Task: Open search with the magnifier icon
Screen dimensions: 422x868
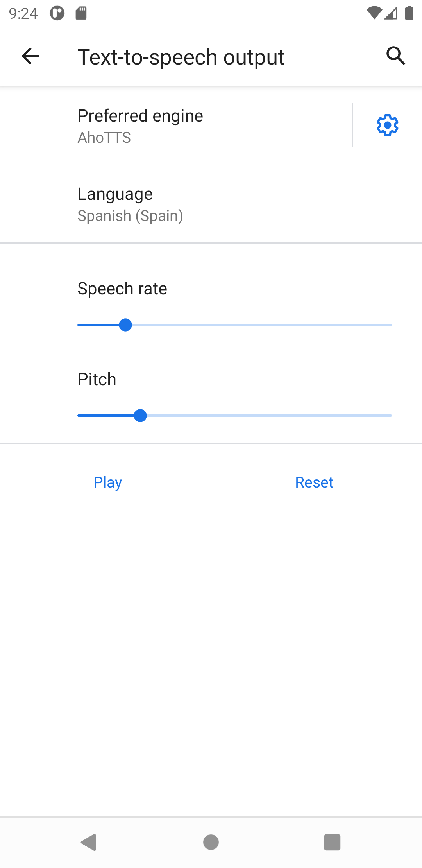Action: click(396, 56)
